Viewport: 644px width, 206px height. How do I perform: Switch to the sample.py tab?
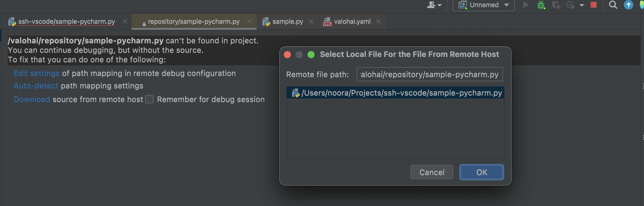coord(287,21)
